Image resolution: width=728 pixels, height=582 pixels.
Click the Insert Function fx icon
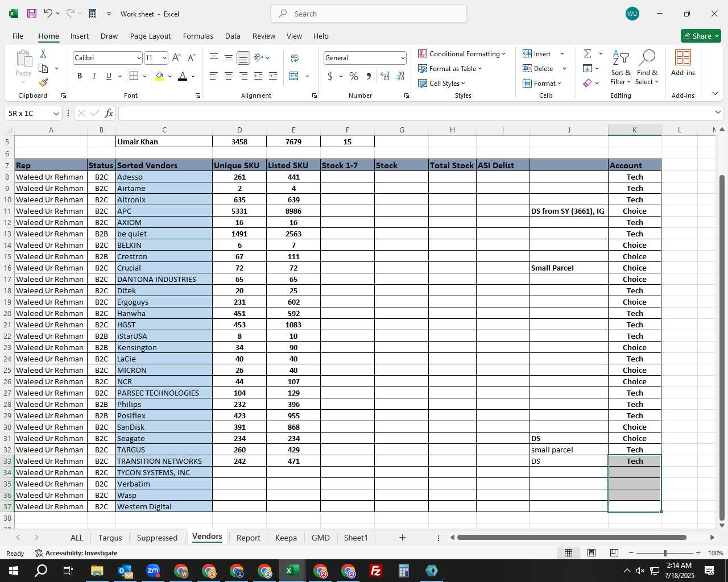click(109, 113)
